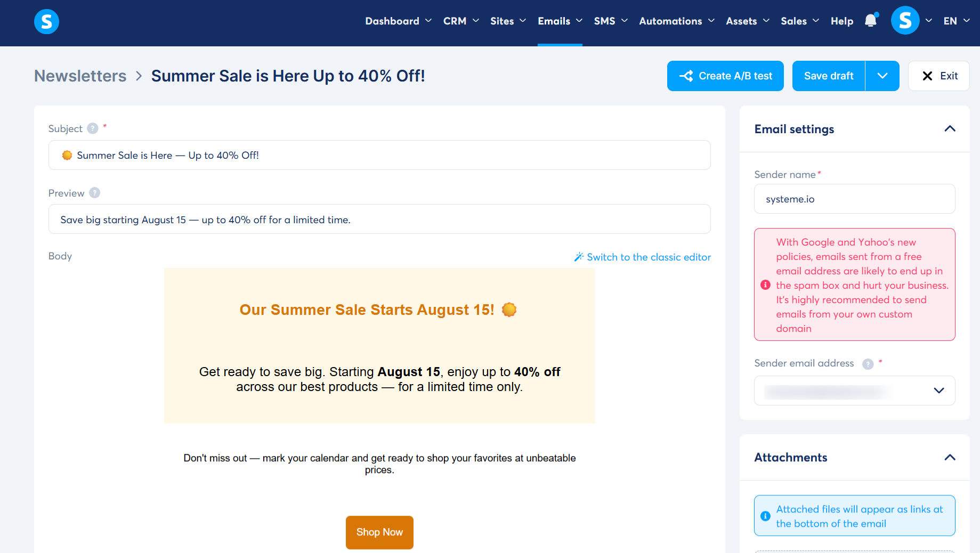
Task: Open the CRM menu
Action: click(x=461, y=21)
